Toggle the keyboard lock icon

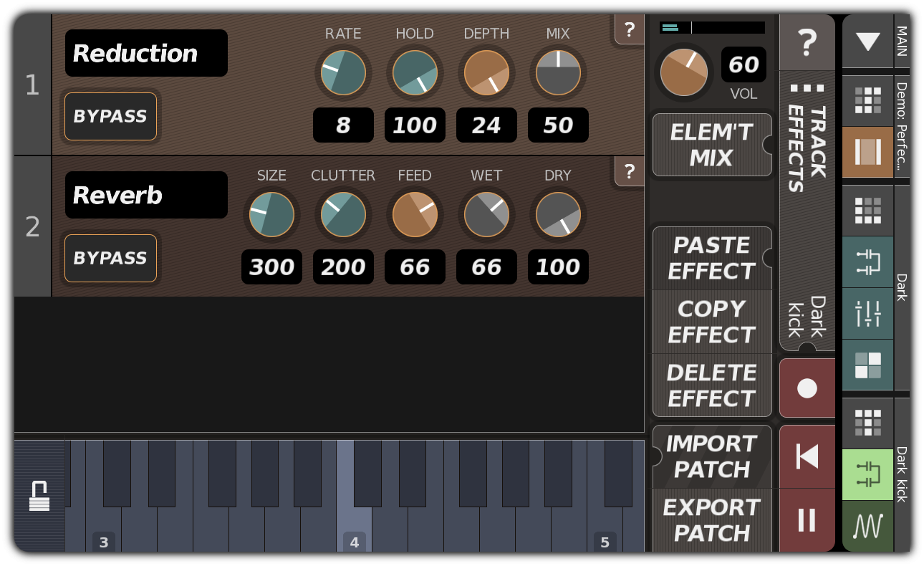point(39,494)
